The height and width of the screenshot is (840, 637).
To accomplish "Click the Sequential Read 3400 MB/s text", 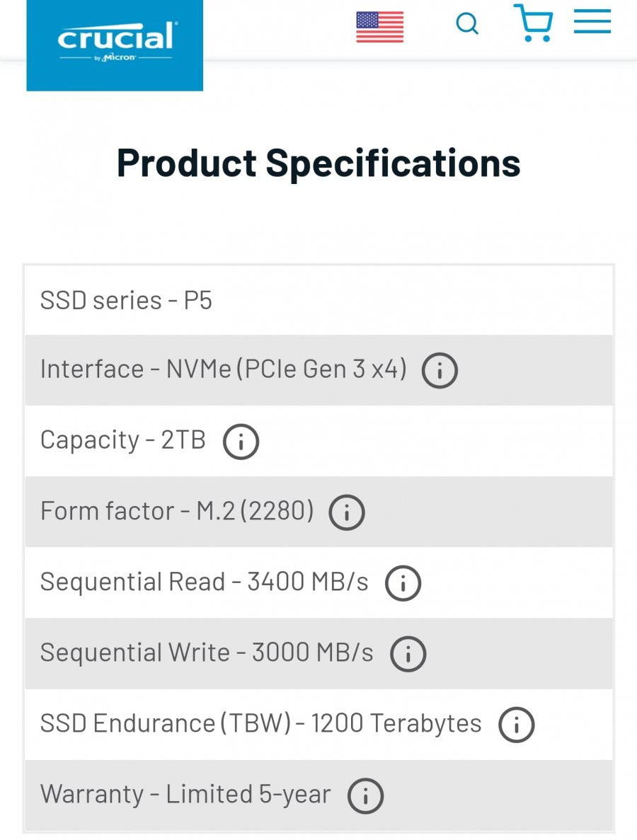I will (204, 582).
